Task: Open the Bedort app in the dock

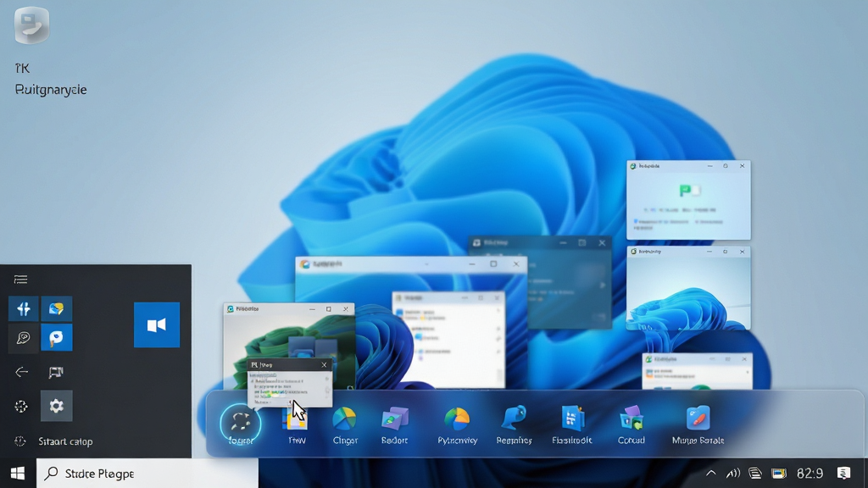Action: [394, 425]
